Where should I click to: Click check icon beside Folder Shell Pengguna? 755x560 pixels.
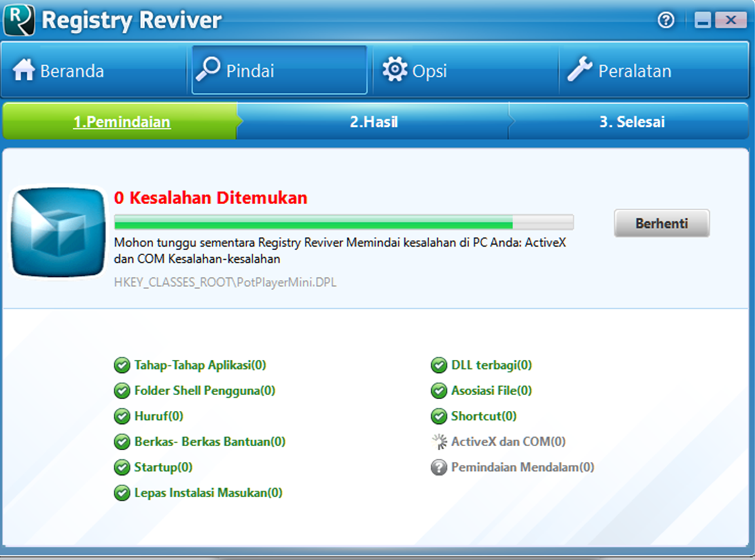pos(122,391)
